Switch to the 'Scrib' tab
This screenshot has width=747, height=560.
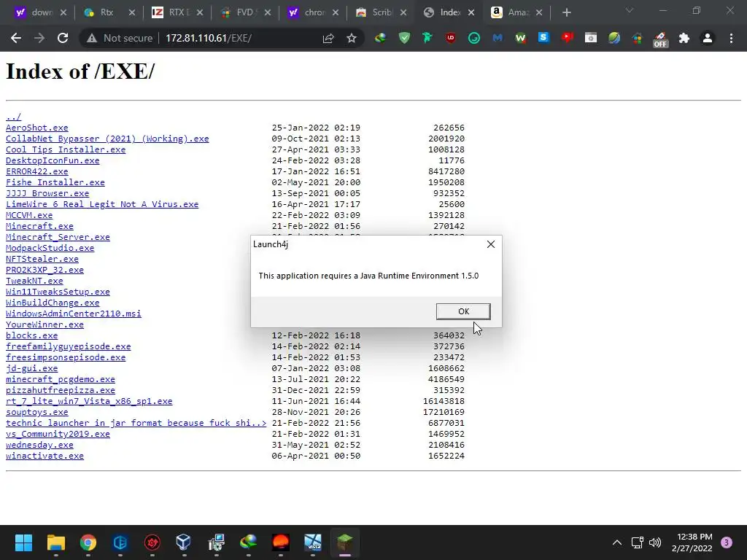[x=381, y=12]
